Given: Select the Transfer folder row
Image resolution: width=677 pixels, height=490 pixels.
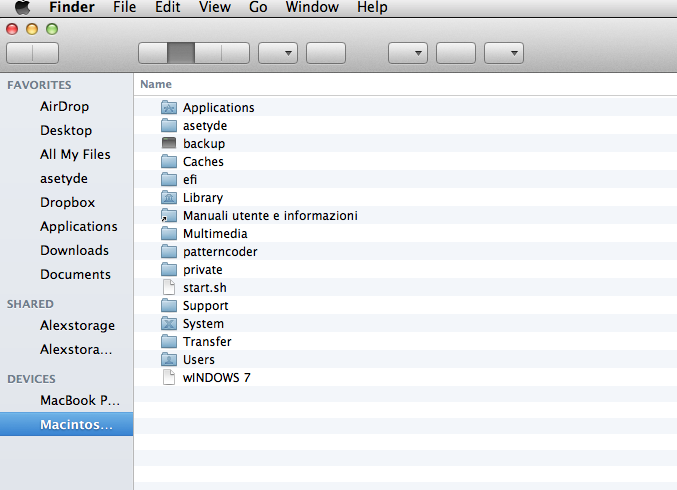Looking at the screenshot, I should [x=405, y=341].
